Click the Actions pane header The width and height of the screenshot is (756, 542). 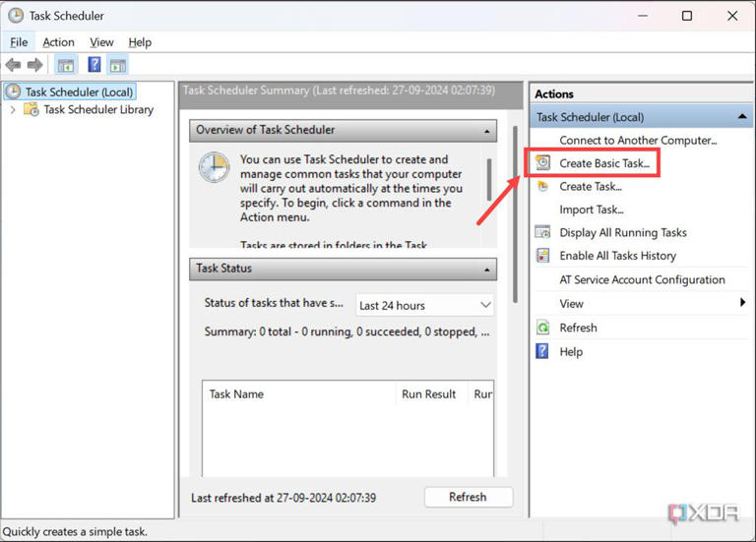pos(641,94)
